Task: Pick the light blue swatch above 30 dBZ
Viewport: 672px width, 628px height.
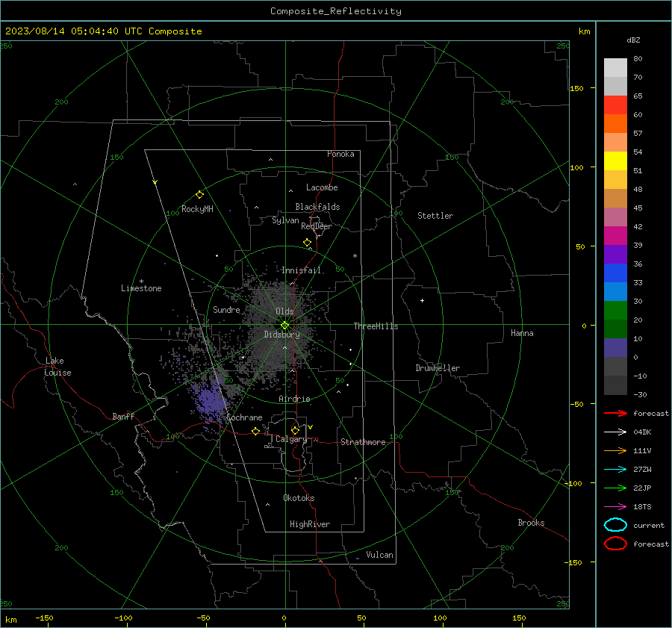Action: coord(615,291)
